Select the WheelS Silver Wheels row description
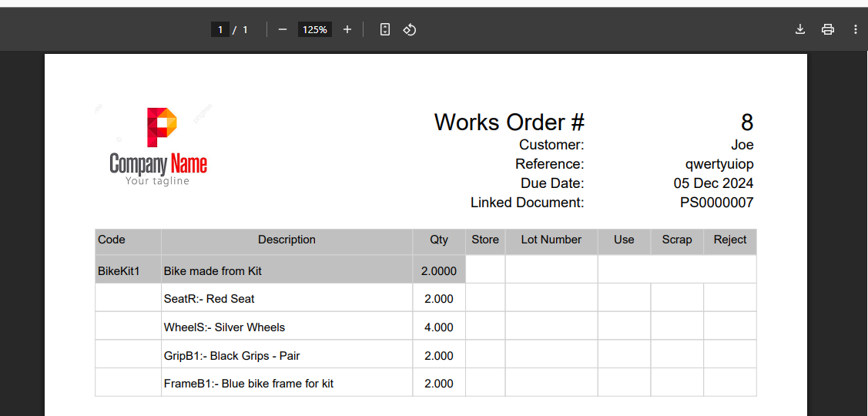The image size is (868, 416). tap(224, 327)
